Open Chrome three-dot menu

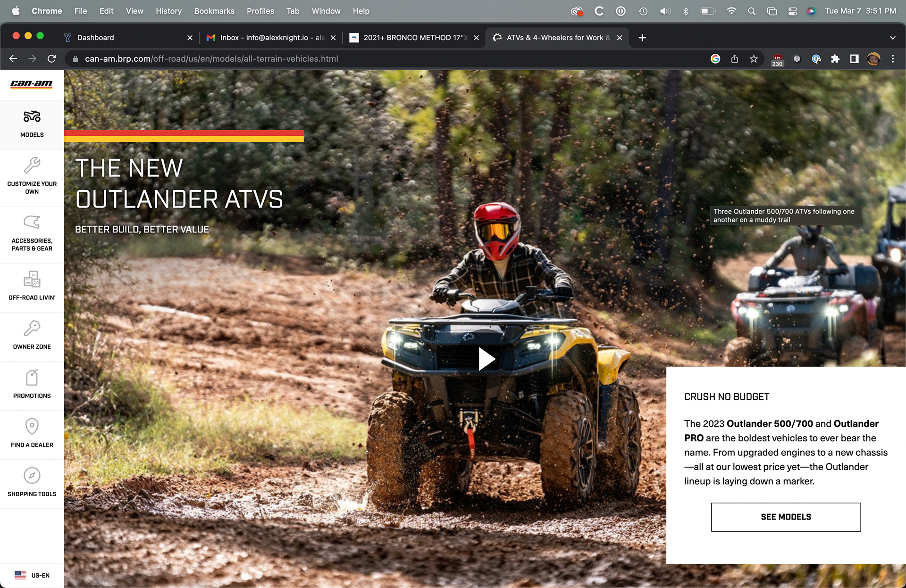tap(893, 58)
